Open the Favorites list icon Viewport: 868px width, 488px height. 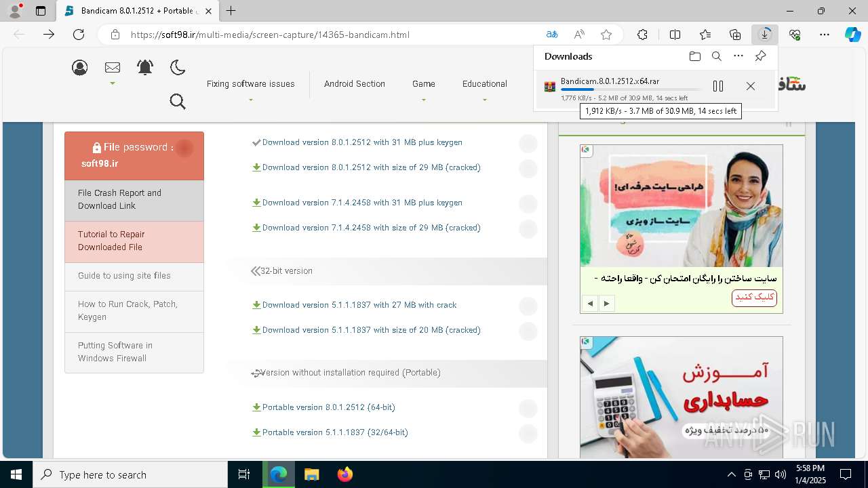[x=705, y=35]
